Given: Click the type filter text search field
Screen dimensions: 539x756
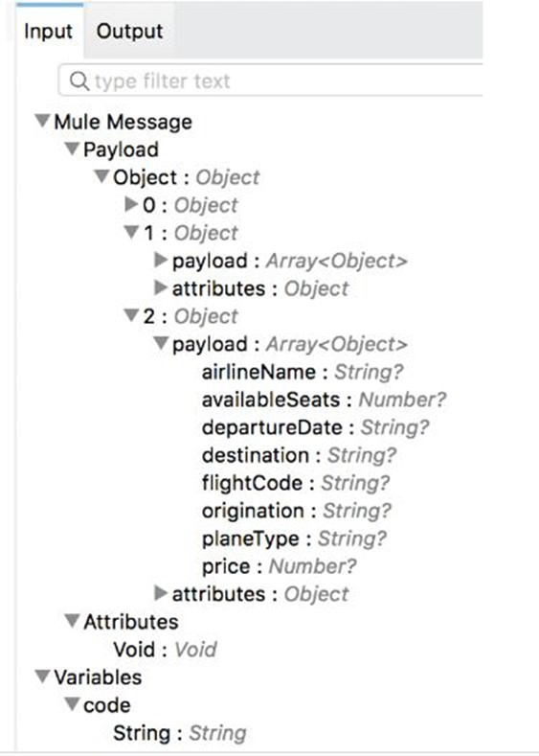Looking at the screenshot, I should pos(271,80).
